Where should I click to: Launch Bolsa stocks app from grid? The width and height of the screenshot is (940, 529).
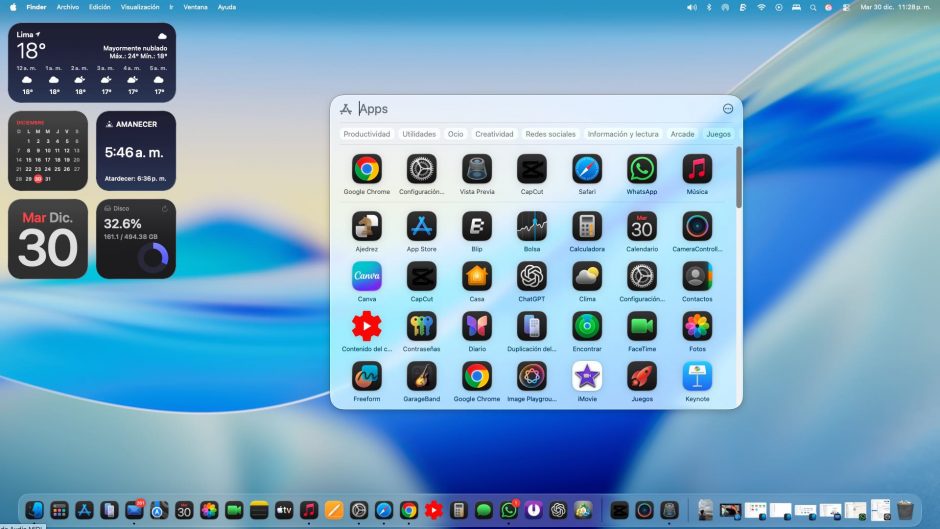[x=532, y=226]
